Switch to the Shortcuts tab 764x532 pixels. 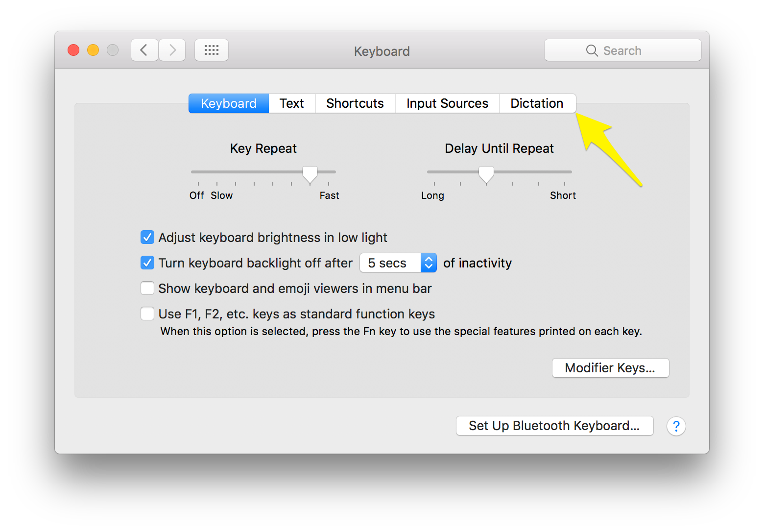point(355,103)
